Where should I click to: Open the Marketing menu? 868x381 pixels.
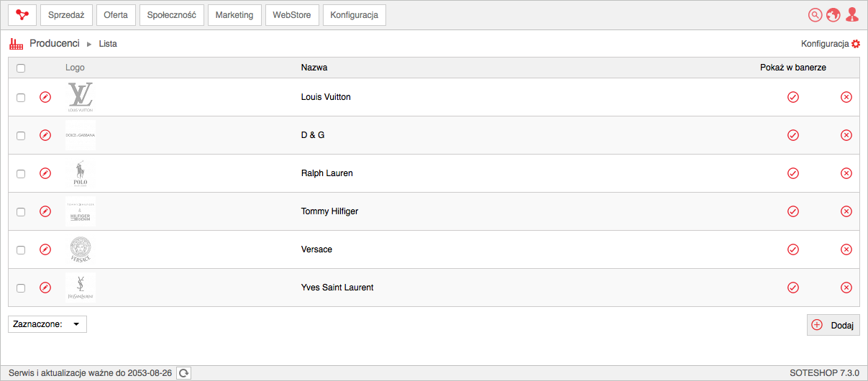pos(234,15)
